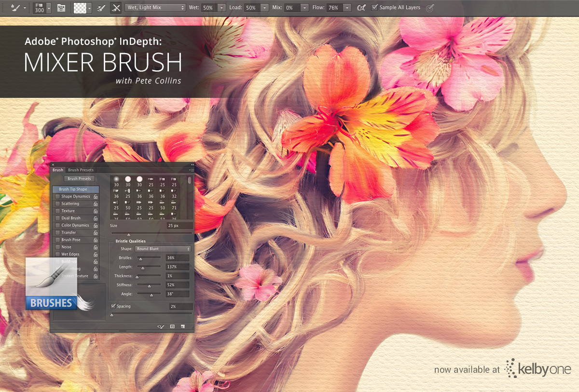Click the lock icon beside Noise
Screen dimensions: 579x392
coord(96,247)
